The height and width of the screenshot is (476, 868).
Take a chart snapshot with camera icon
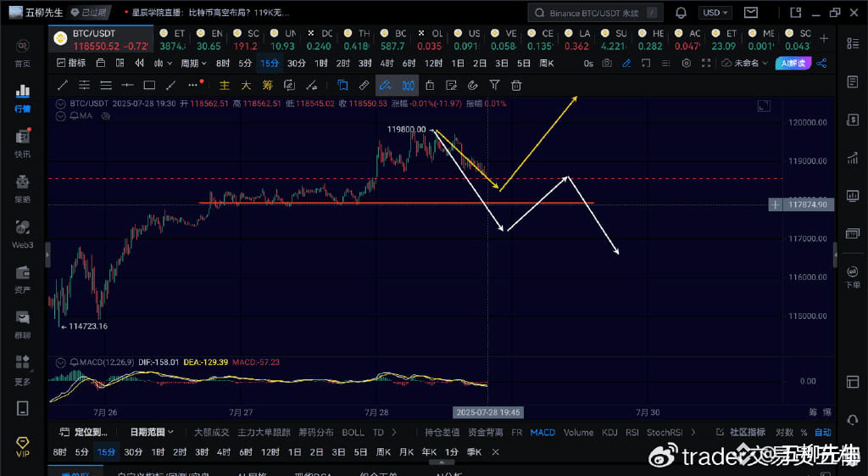607,63
